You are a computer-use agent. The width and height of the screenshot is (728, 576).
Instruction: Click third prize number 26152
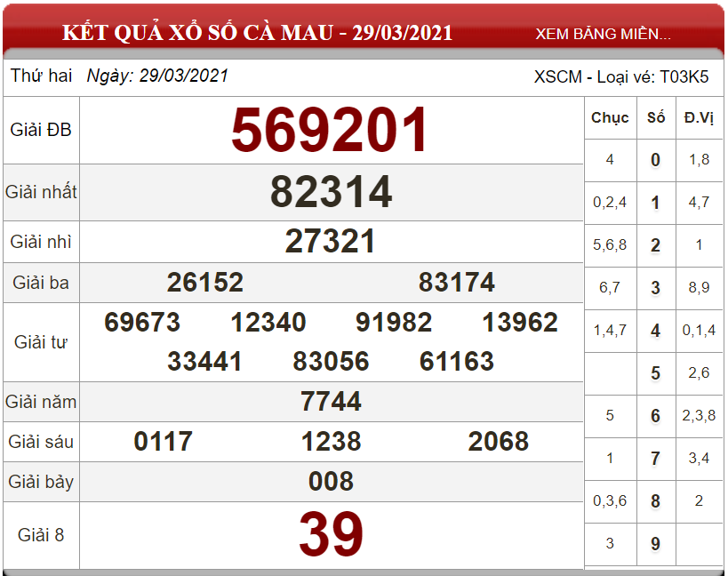pyautogui.click(x=205, y=282)
